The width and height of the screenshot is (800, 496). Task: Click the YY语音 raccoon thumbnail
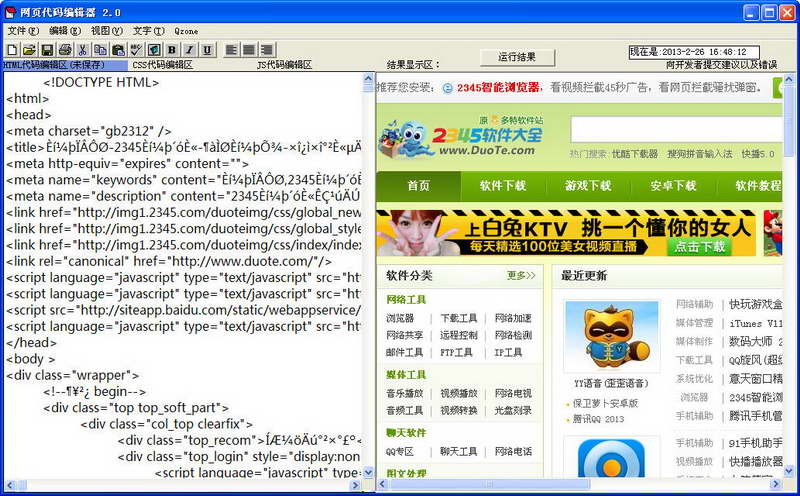click(611, 336)
